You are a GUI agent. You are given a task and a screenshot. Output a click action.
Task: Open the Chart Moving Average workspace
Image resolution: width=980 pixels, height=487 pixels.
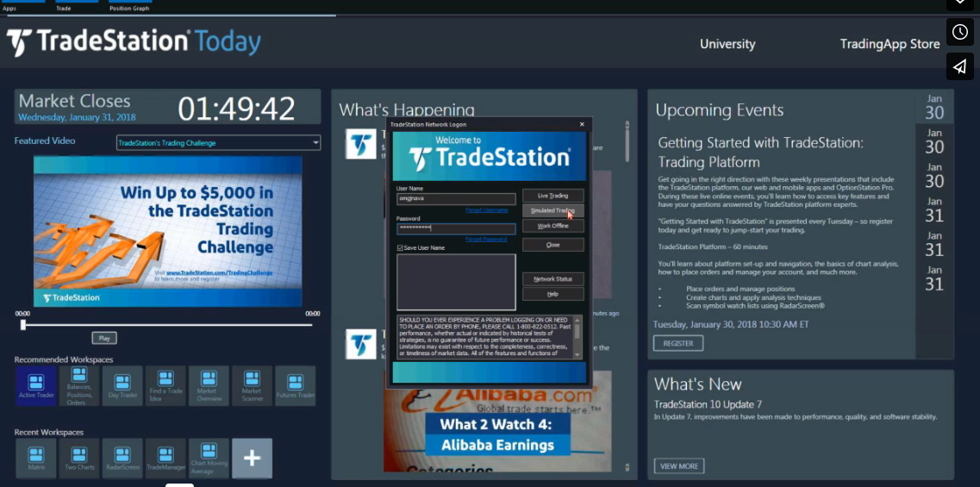[x=209, y=459]
